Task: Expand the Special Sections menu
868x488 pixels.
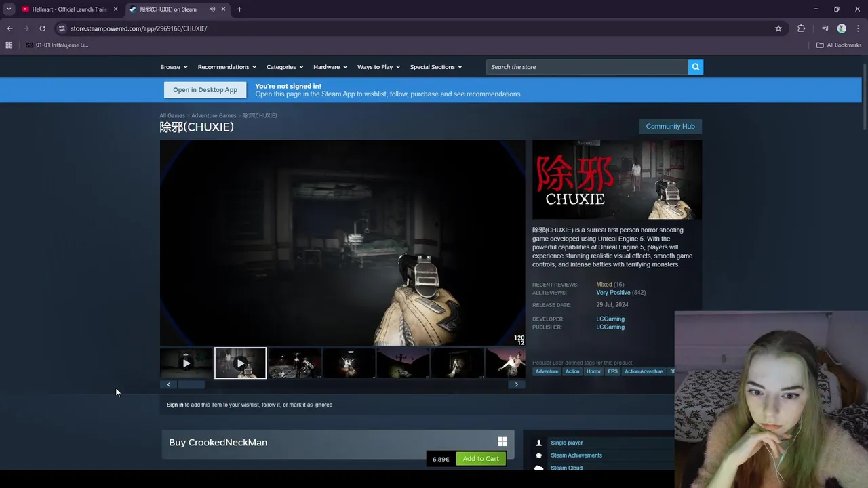Action: [436, 67]
